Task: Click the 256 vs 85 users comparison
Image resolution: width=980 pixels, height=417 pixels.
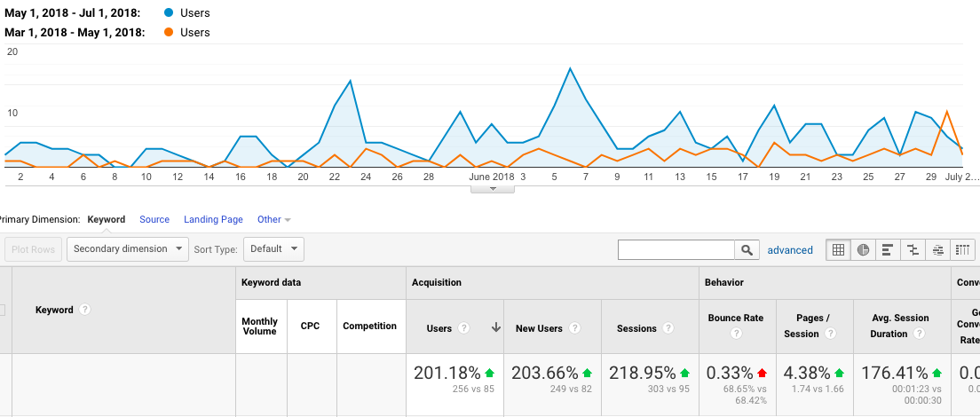Action: pyautogui.click(x=472, y=389)
